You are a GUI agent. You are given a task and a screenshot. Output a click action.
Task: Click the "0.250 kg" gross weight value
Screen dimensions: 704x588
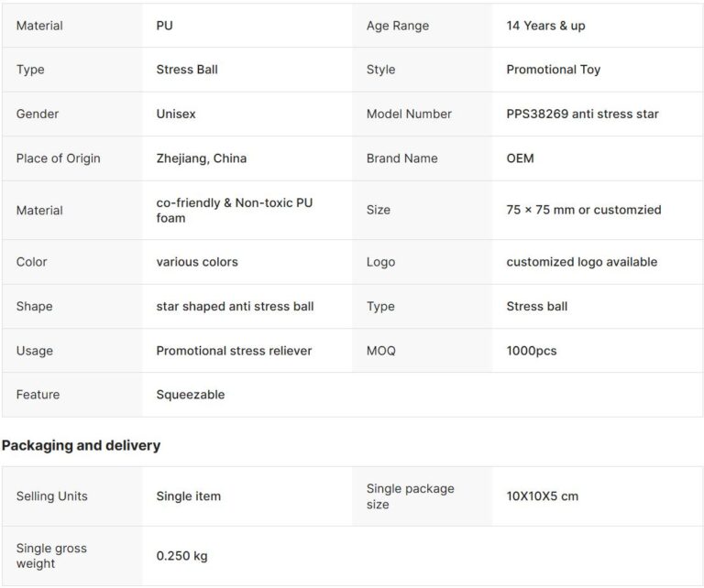pos(181,556)
